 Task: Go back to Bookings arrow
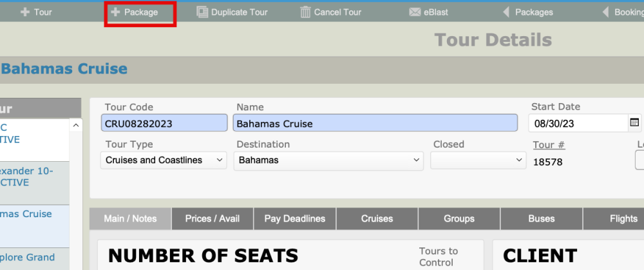pos(606,12)
